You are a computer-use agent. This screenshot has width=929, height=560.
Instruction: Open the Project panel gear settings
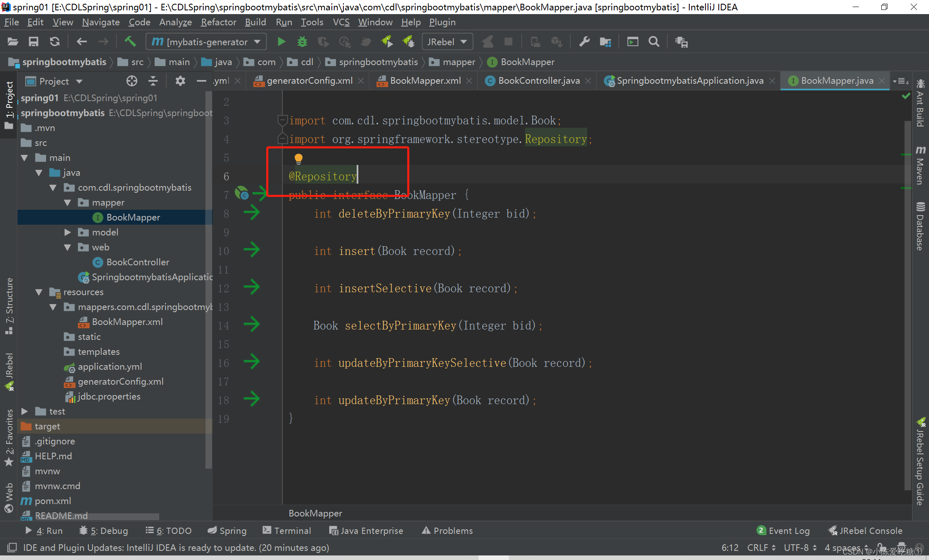[180, 81]
